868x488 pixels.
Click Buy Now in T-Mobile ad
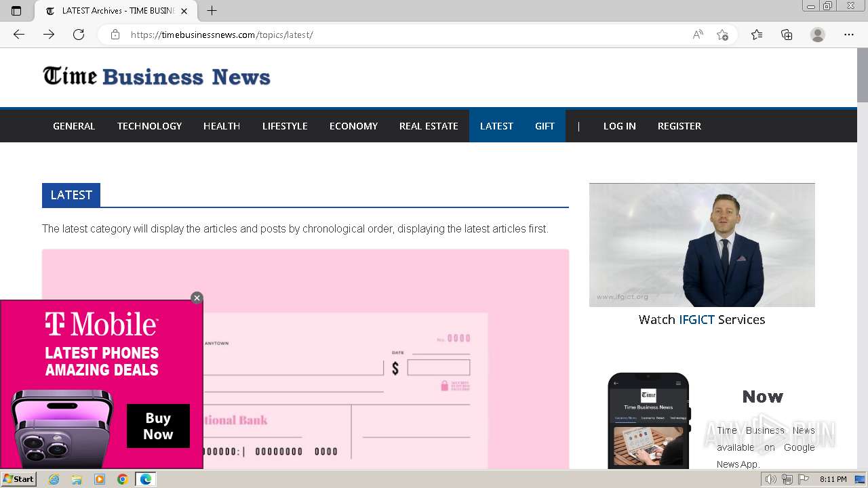tap(158, 426)
